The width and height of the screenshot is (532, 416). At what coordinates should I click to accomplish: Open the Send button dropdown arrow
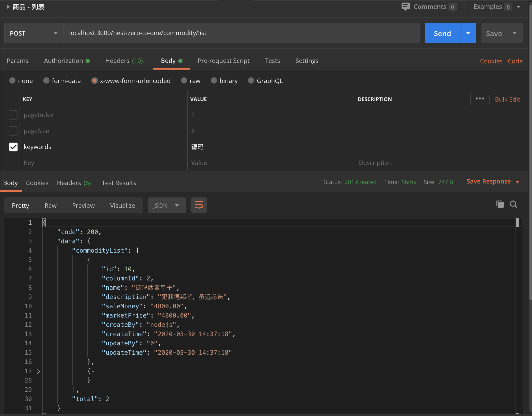pyautogui.click(x=468, y=33)
